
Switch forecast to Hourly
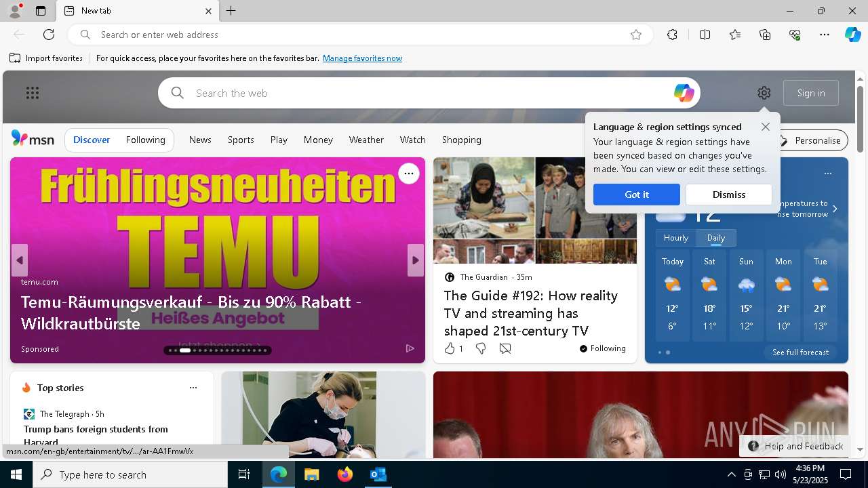676,238
